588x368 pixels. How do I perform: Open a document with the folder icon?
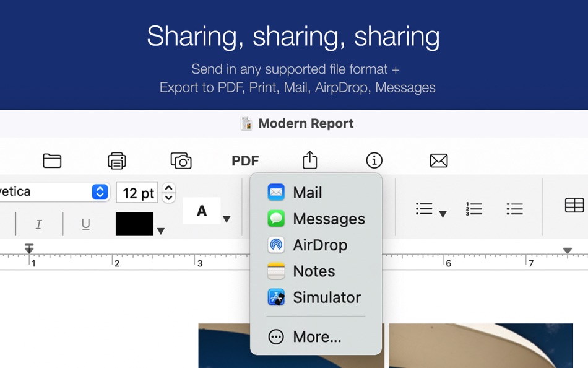tap(52, 160)
